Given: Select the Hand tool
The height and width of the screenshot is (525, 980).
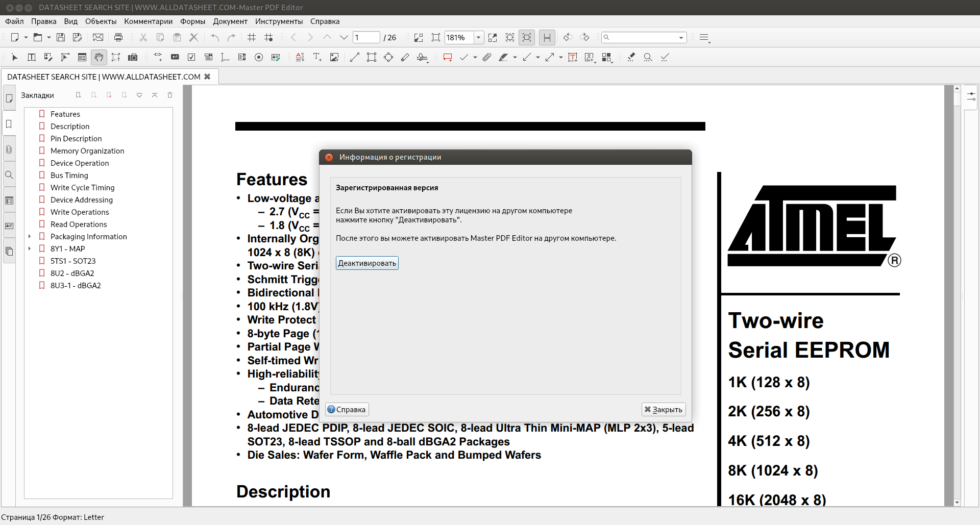Looking at the screenshot, I should click(x=99, y=57).
